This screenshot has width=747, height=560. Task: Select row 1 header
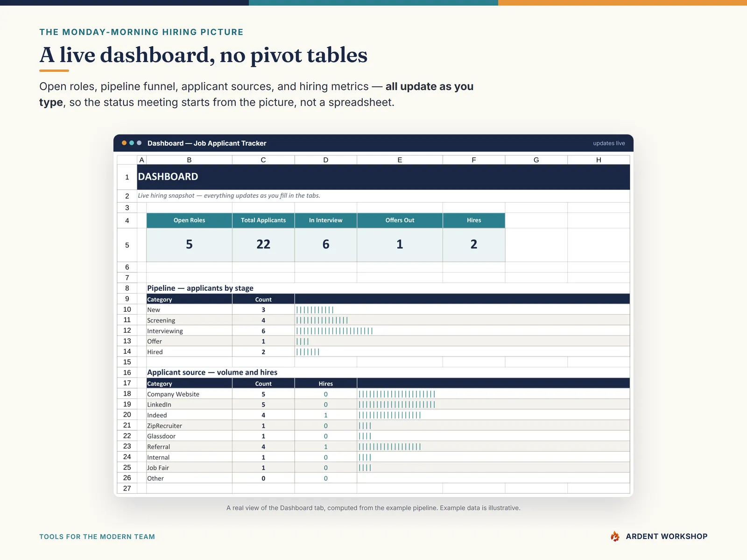[x=127, y=177]
